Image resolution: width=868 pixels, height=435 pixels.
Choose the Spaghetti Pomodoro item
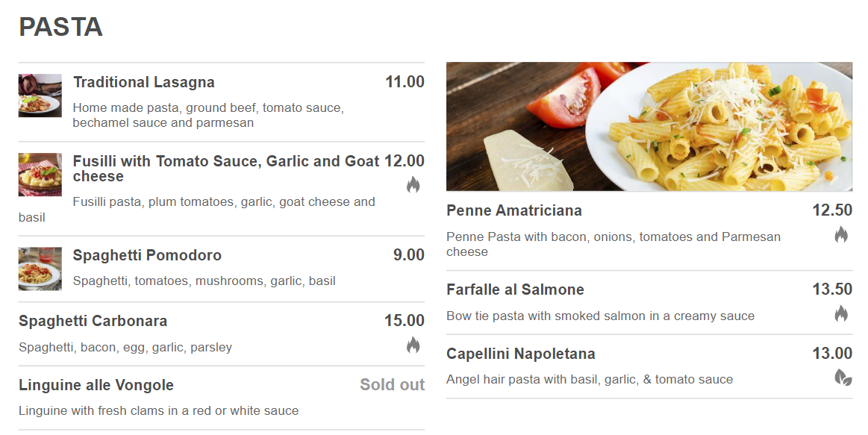pos(147,255)
